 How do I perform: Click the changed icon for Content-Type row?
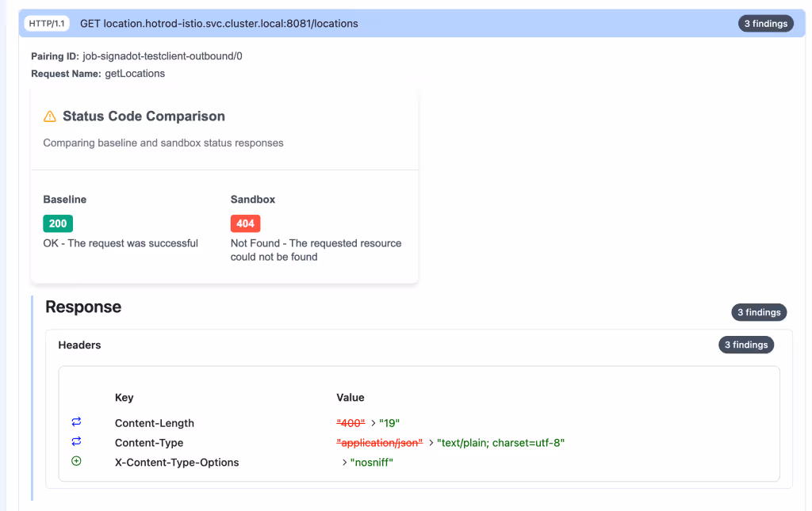(x=76, y=442)
